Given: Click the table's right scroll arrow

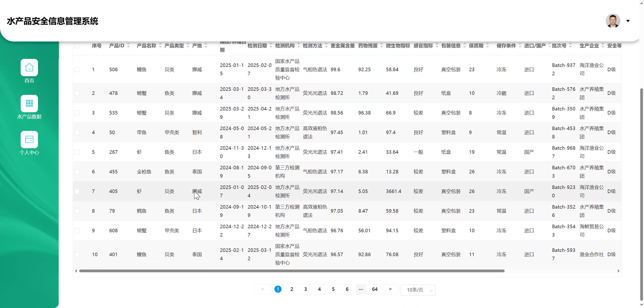Looking at the screenshot, I should tap(619, 271).
